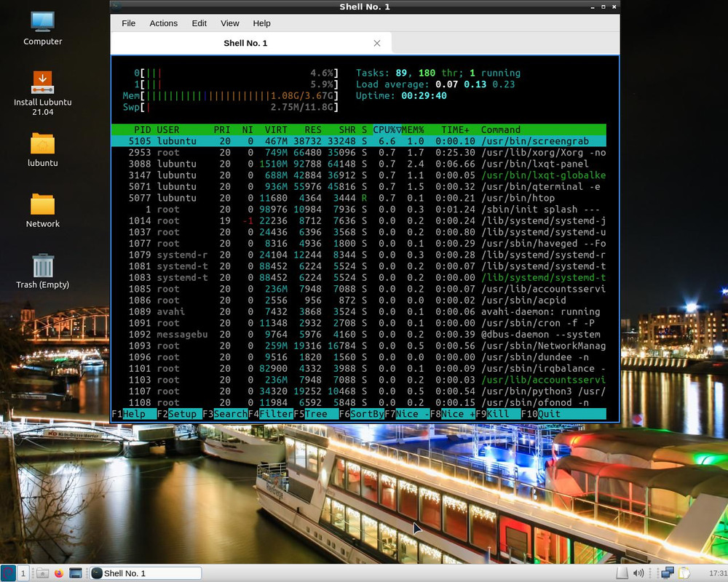Open the View menu

(230, 23)
